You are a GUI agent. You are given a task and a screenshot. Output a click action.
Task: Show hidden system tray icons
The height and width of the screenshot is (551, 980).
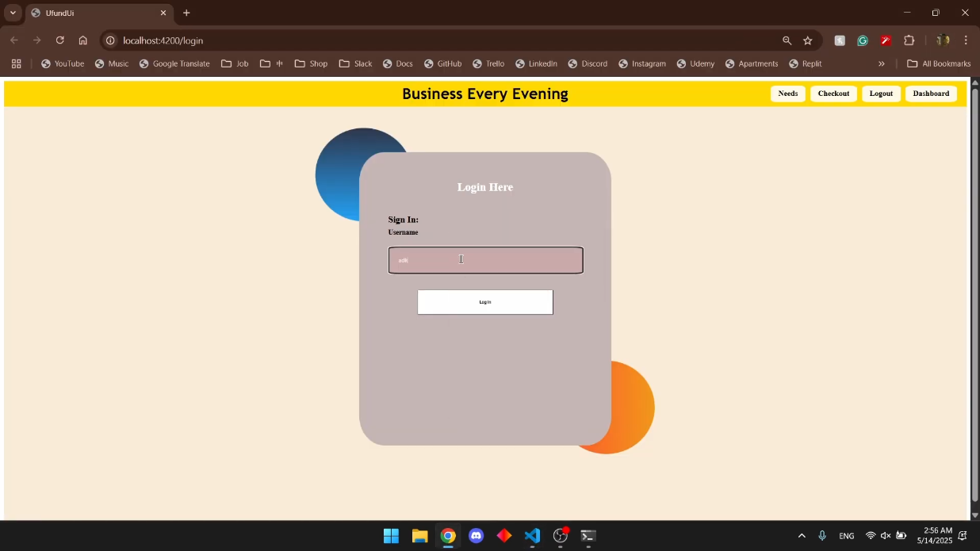tap(802, 536)
